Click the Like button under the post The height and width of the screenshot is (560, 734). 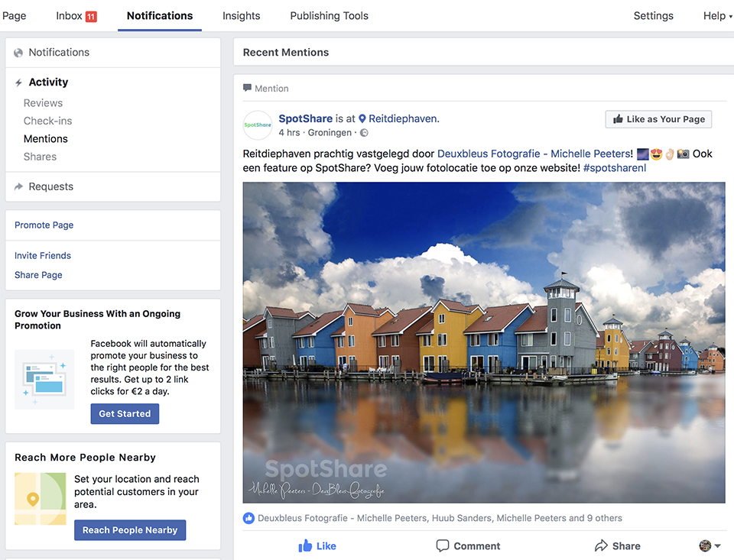coord(317,546)
